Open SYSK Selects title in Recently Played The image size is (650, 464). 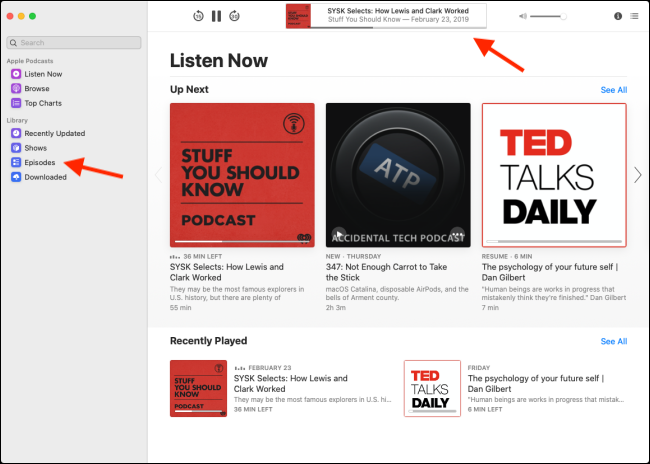[x=291, y=384]
